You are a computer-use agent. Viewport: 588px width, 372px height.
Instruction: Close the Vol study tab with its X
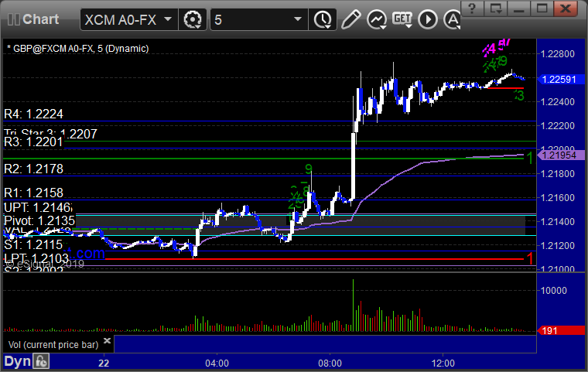click(108, 340)
